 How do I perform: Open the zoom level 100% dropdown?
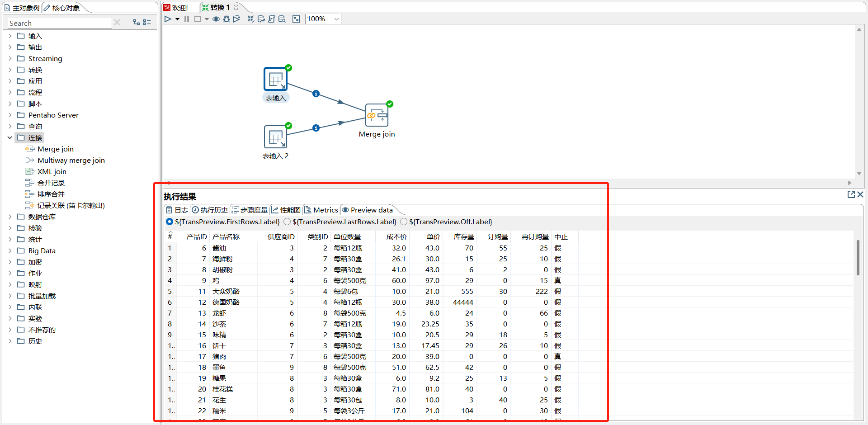click(x=336, y=19)
